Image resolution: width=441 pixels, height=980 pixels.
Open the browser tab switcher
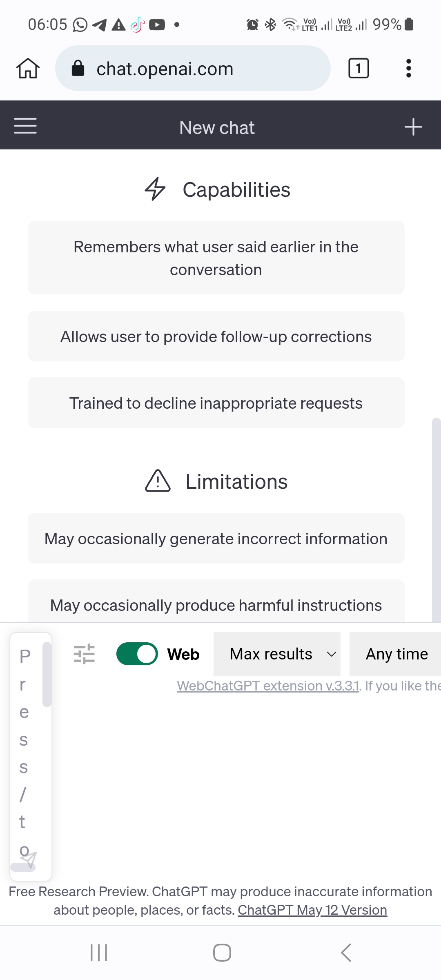358,68
